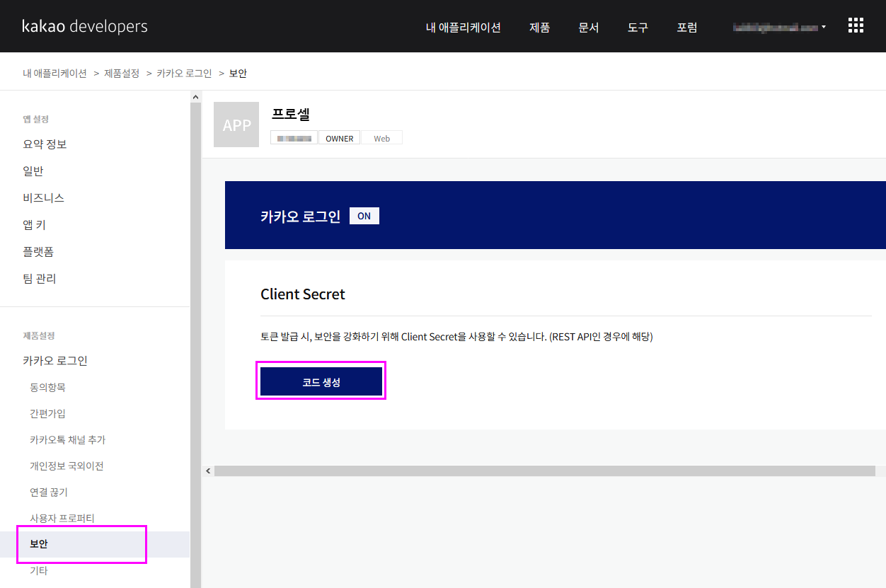Click the horizontal scrollbar track
886x588 pixels.
pyautogui.click(x=544, y=471)
